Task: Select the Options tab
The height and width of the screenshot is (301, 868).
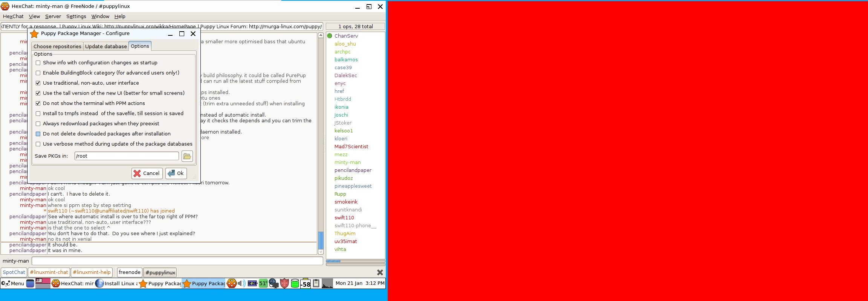Action: [x=140, y=46]
